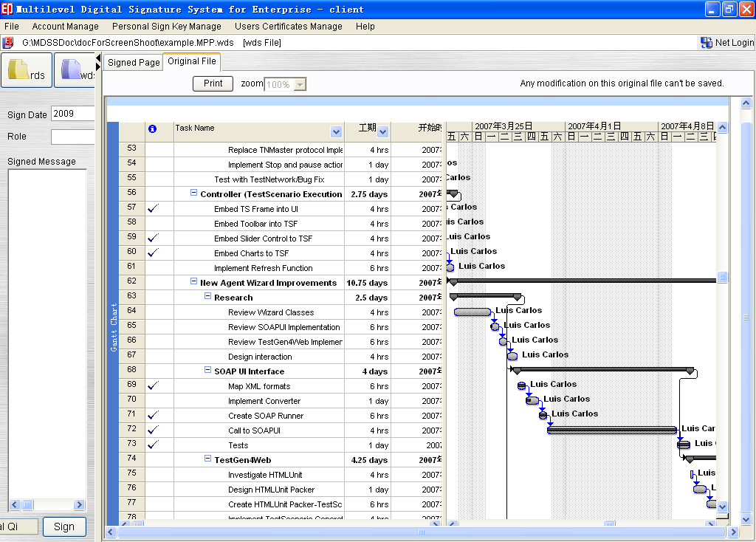This screenshot has height=542, width=756.
Task: Open the Help menu
Action: point(365,27)
